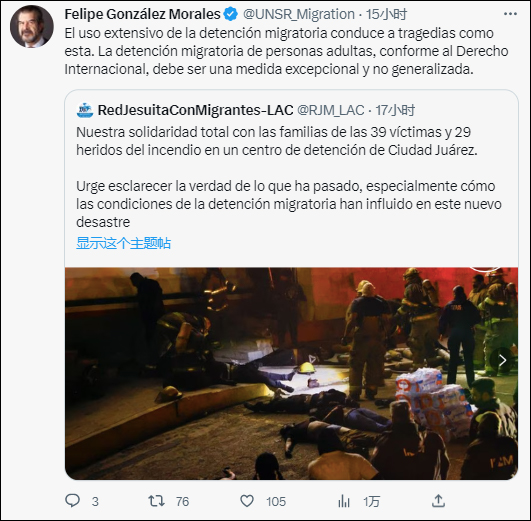
Task: View tweet analytics bar chart icon
Action: (344, 501)
